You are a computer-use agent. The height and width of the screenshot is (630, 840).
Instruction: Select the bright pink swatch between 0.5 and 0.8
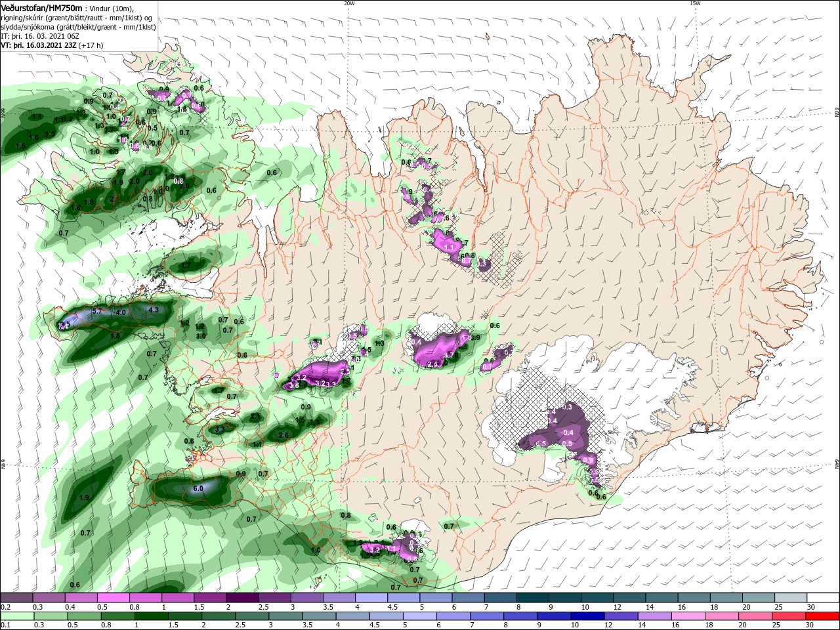pos(113,598)
